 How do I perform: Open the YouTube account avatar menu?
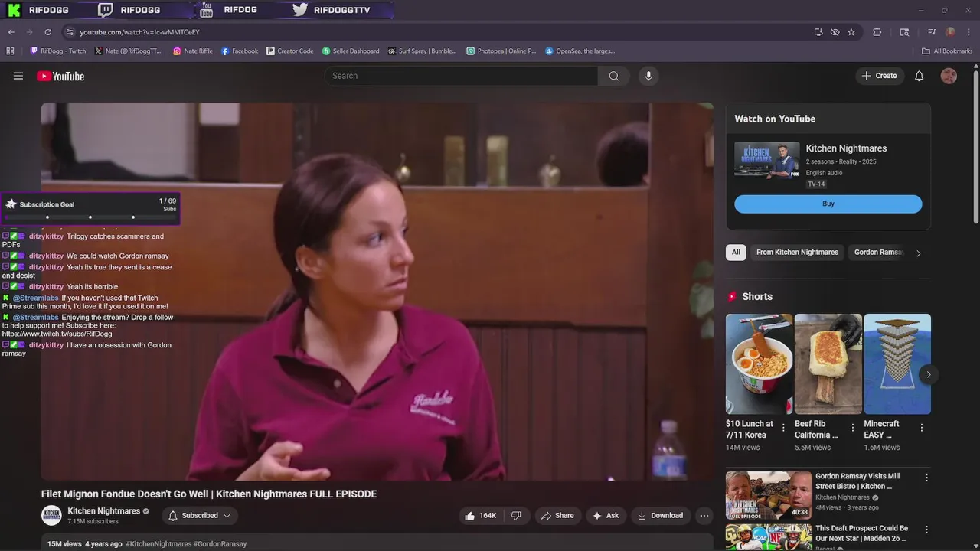(949, 76)
